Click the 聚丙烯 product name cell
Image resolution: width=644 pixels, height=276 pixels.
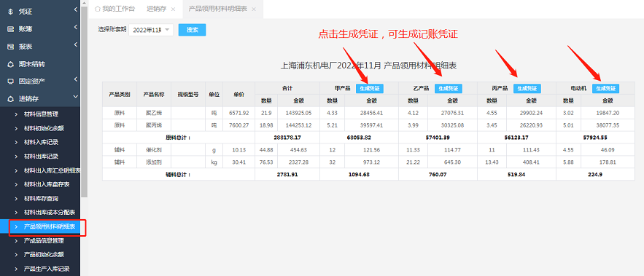point(154,125)
